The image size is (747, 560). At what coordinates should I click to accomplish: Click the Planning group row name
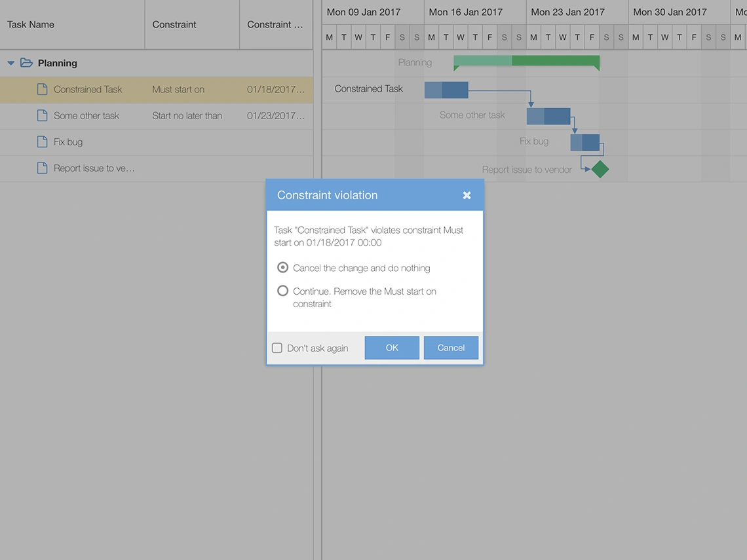(57, 63)
